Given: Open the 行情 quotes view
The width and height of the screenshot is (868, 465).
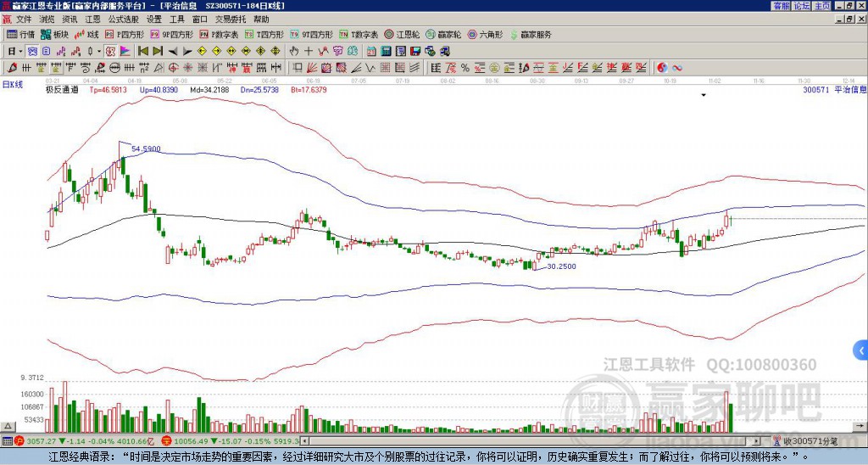Looking at the screenshot, I should click(20, 34).
